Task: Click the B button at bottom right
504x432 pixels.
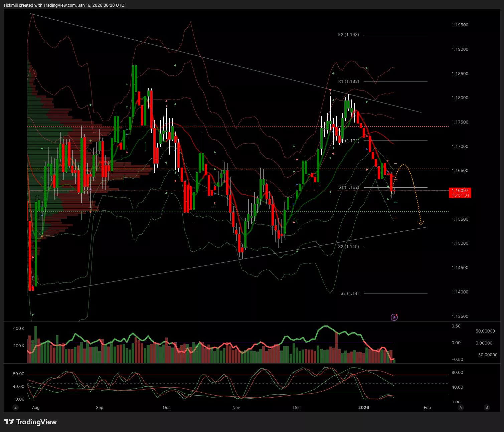Action: point(487,407)
